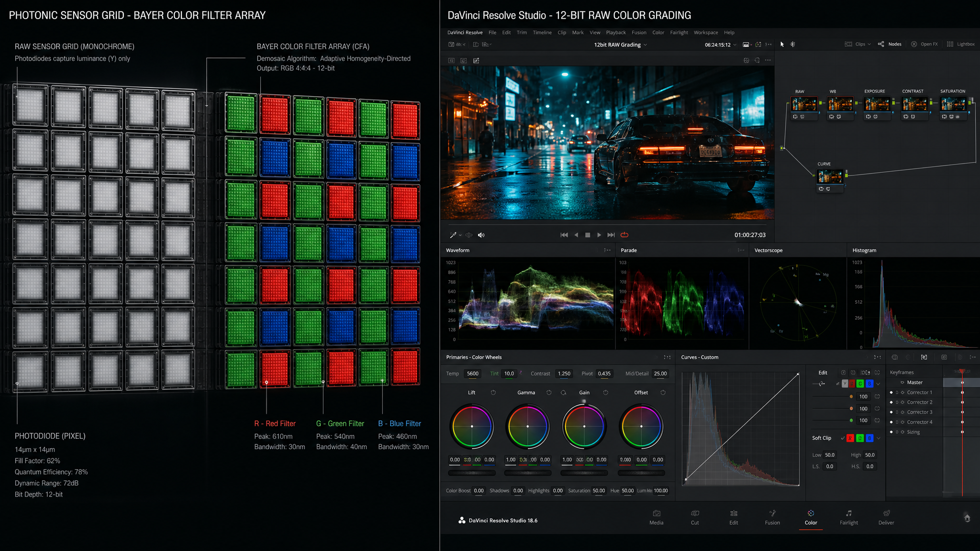The width and height of the screenshot is (980, 551).
Task: Click the Gamma master wheel slider
Action: coord(528,473)
